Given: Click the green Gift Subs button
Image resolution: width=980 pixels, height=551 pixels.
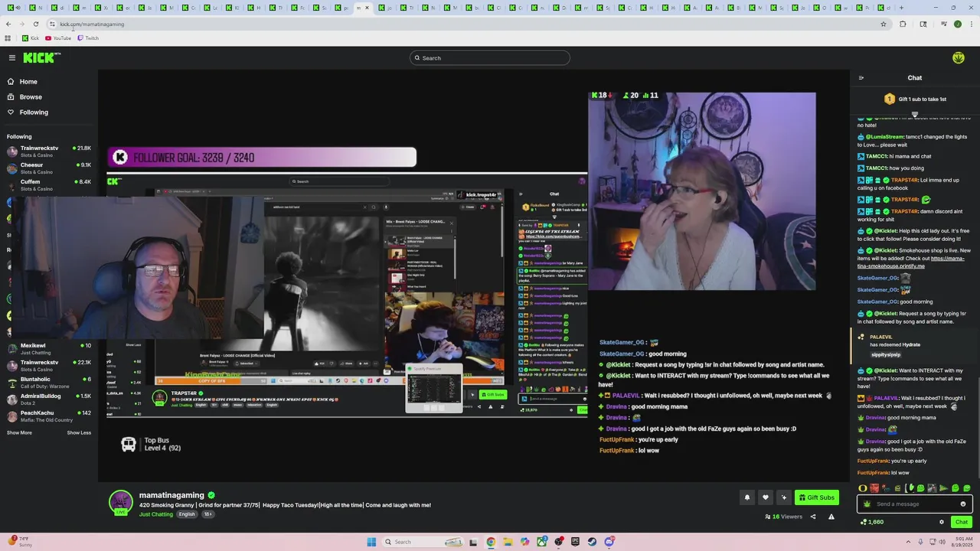Looking at the screenshot, I should point(816,497).
